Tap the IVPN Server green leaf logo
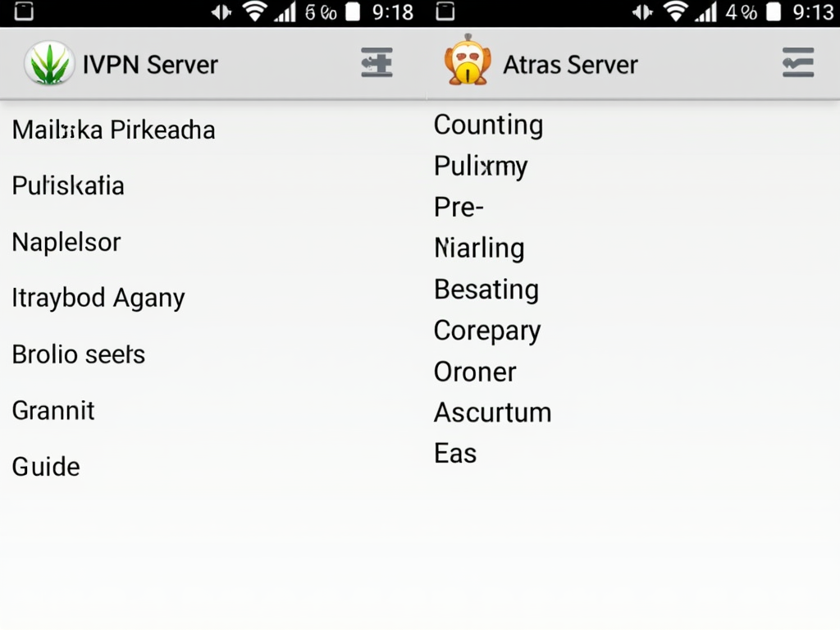840x630 pixels. coord(49,64)
